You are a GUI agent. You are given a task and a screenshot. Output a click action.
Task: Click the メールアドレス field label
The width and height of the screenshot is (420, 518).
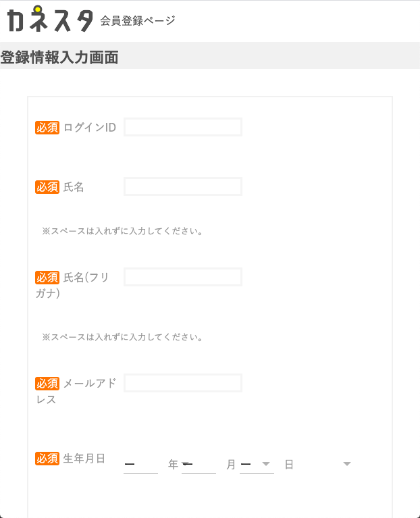coord(76,391)
